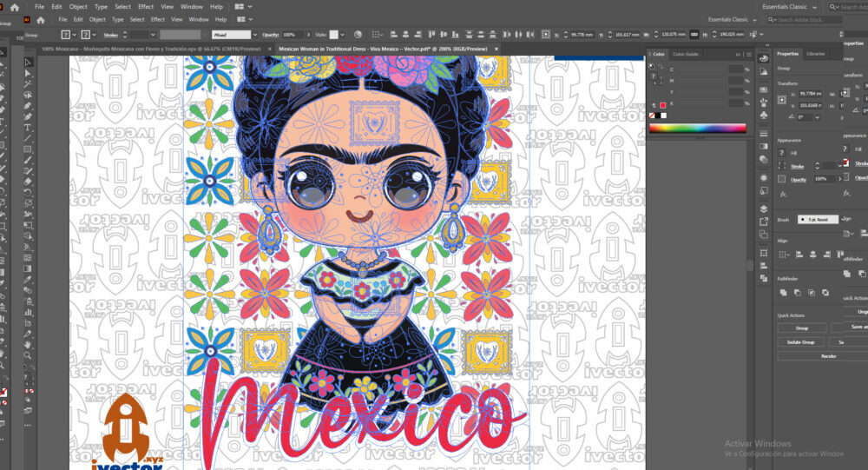Click the Fill swatch in Properties Appearance
868x470 pixels.
pos(782,153)
